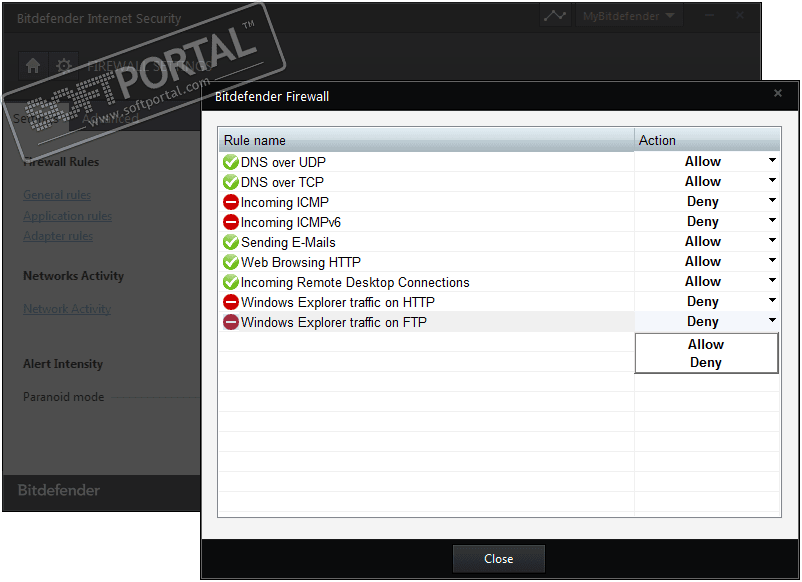Click the deny icon for Windows Explorer traffic on HTTP
This screenshot has width=802, height=582.
(x=231, y=302)
